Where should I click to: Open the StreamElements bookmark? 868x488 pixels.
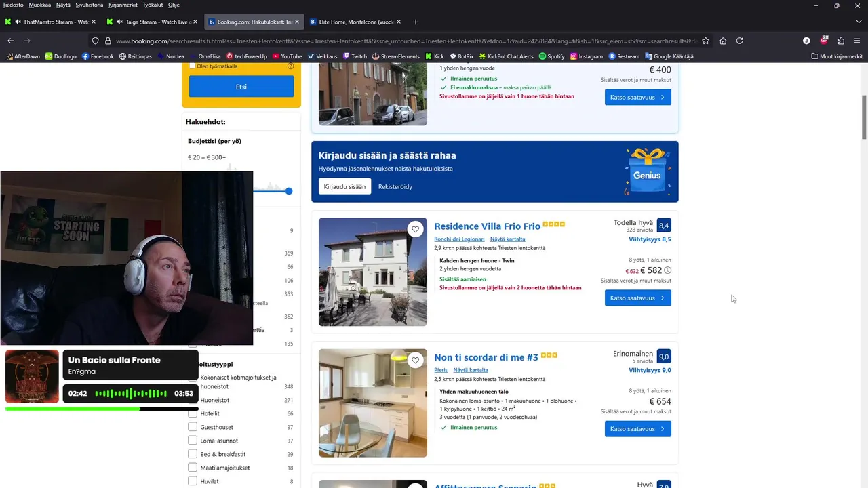(x=396, y=56)
